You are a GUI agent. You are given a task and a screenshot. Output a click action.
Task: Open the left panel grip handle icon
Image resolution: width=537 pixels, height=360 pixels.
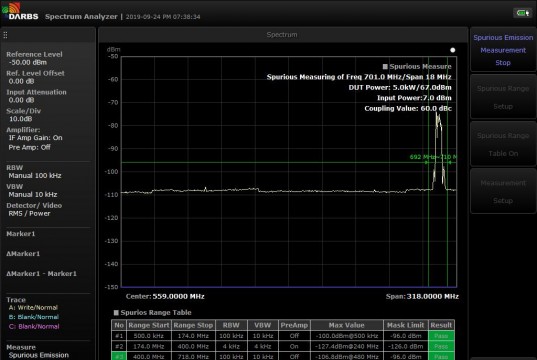tap(5, 35)
